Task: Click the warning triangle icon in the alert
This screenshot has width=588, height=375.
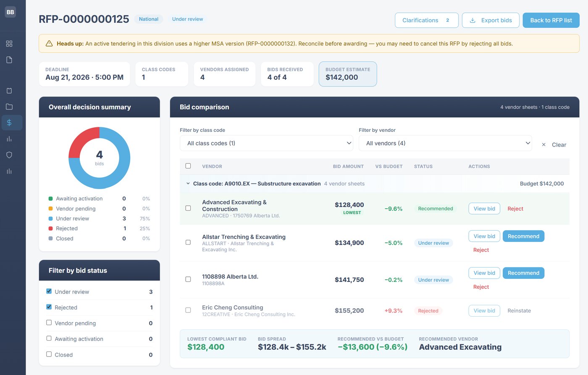Action: click(49, 44)
